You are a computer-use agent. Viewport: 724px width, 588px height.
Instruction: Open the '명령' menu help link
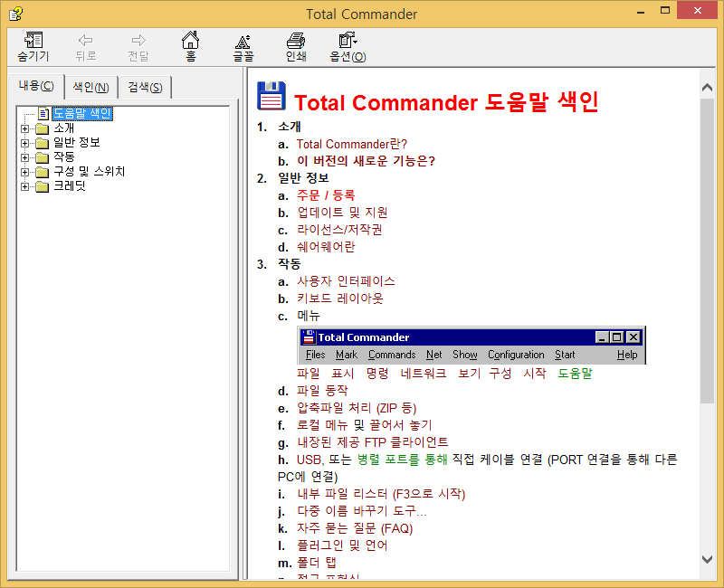click(377, 374)
